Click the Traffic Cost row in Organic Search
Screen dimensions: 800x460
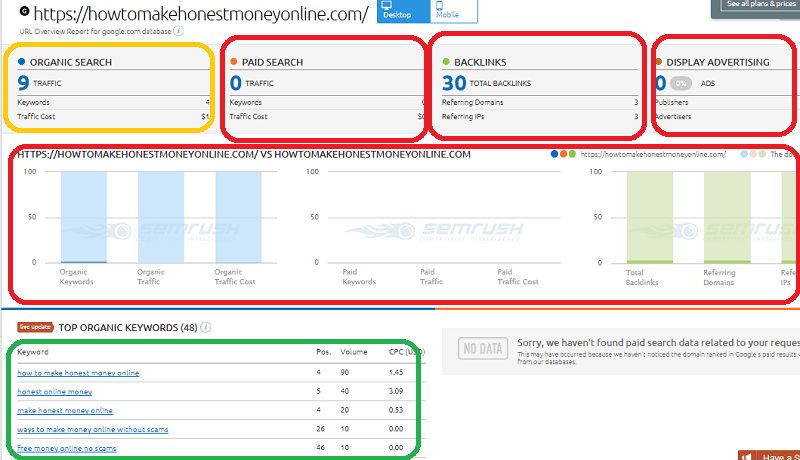(x=113, y=117)
